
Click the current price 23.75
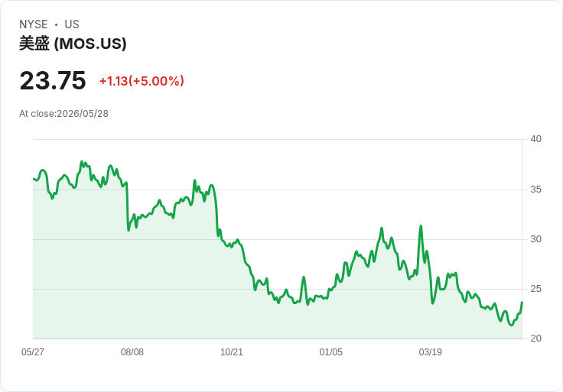coord(53,80)
